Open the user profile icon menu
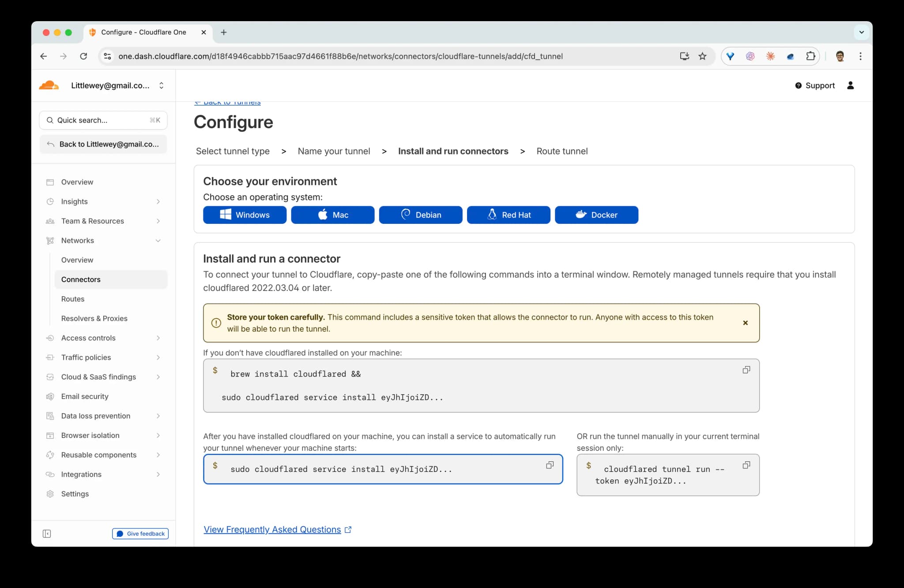 (850, 86)
